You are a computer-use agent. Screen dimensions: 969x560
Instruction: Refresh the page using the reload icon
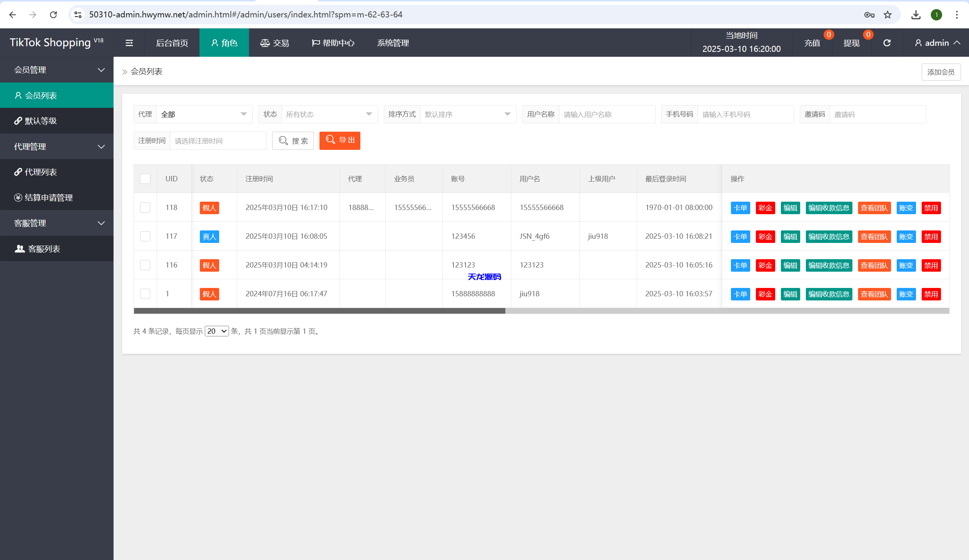886,43
